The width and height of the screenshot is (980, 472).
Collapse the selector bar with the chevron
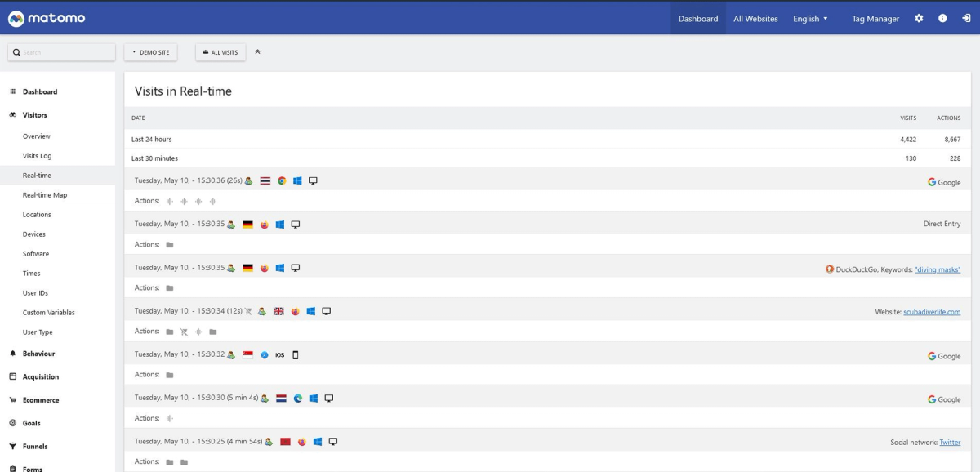coord(258,51)
